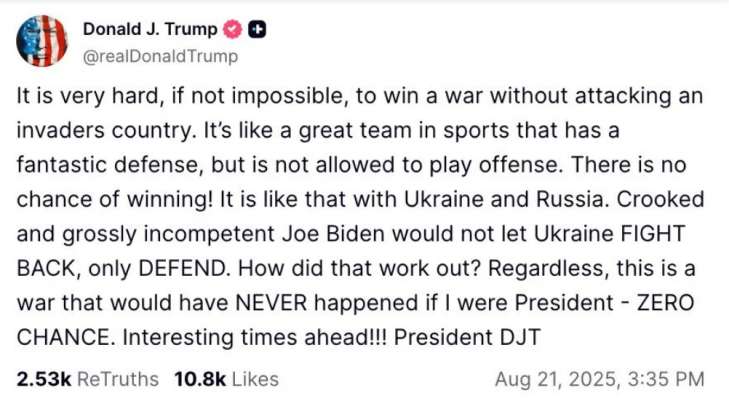Click the first line of the post
Viewport: 729px width, 409px height.
(359, 97)
